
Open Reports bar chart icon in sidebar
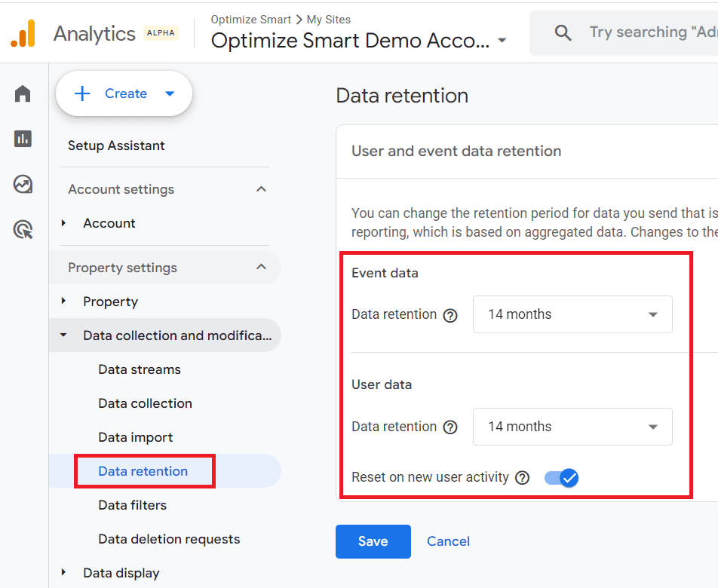(23, 139)
